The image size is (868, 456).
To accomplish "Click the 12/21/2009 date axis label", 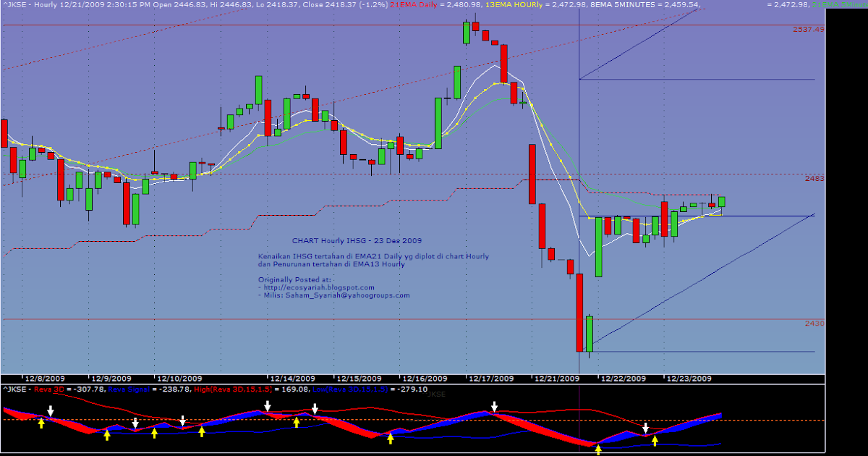I will (556, 379).
